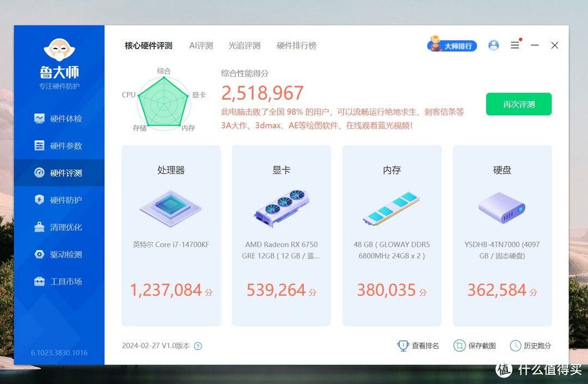Switch to 核心硬件评测 tab
The width and height of the screenshot is (588, 384).
click(x=149, y=46)
